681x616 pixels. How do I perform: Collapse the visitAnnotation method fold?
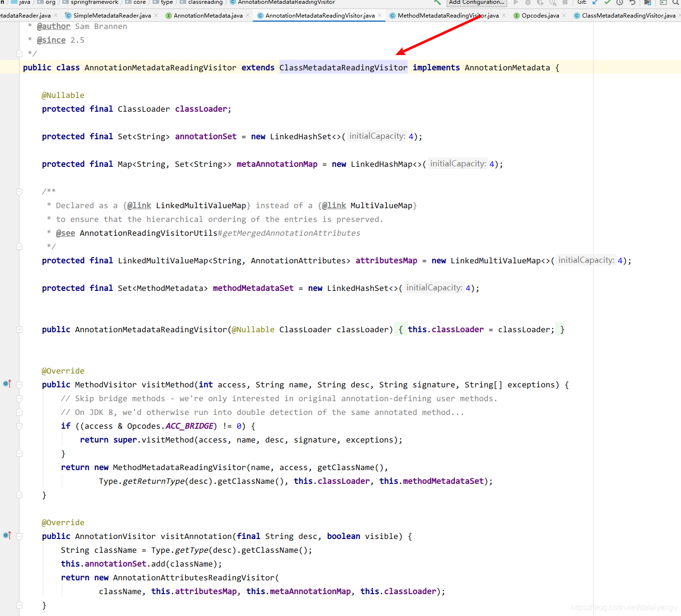pos(19,536)
